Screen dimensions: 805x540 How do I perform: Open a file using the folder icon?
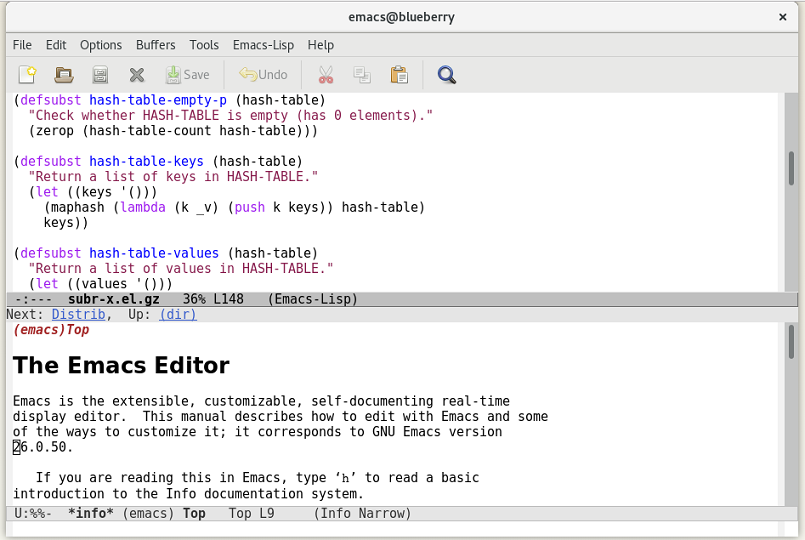(64, 75)
